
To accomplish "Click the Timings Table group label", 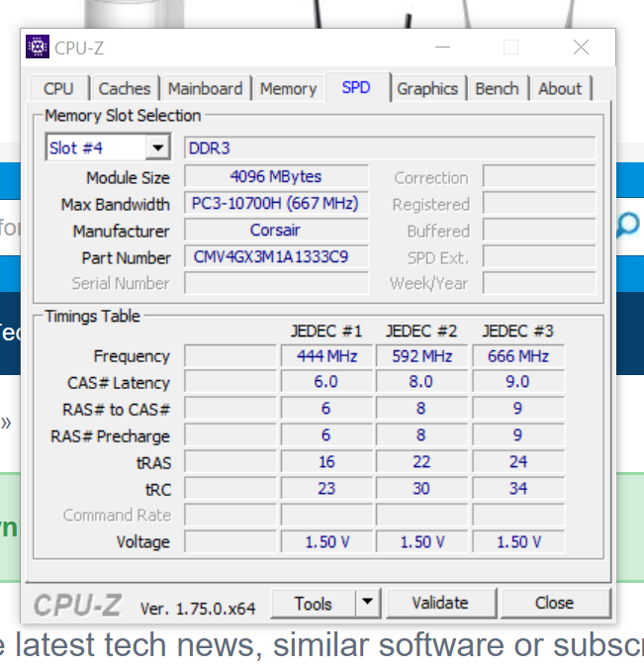I will 92,317.
